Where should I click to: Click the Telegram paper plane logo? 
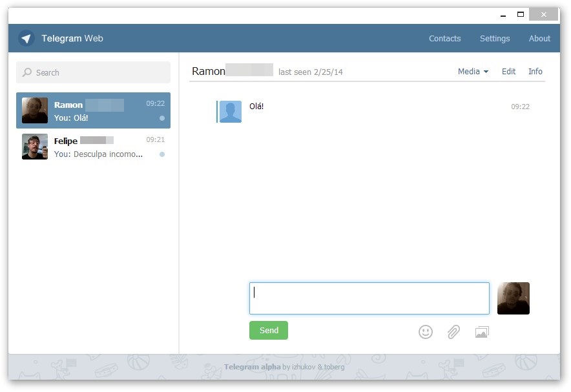coord(26,38)
